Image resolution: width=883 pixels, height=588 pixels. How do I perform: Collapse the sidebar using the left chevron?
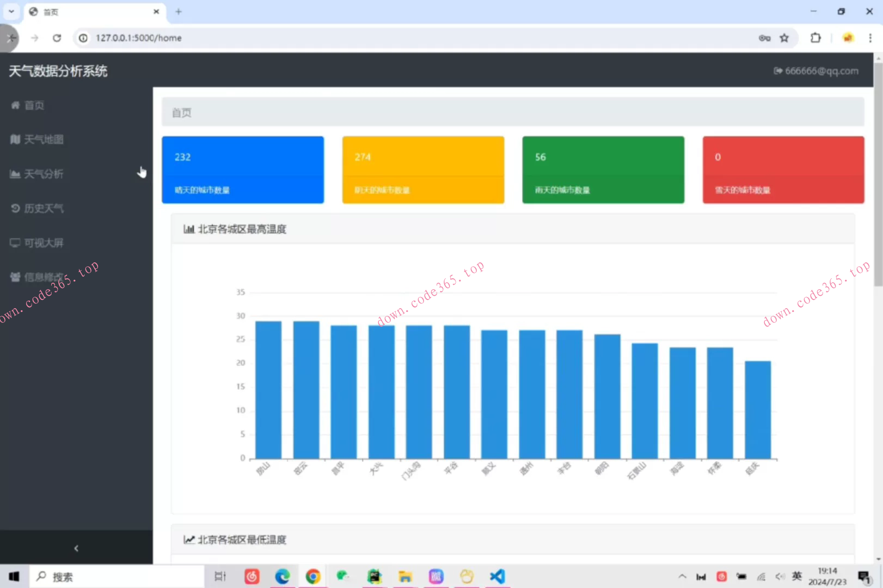pos(76,548)
